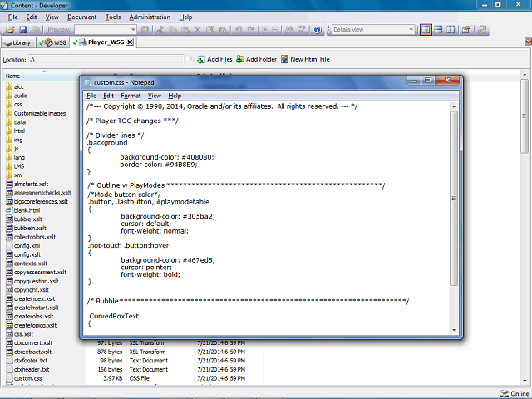The width and height of the screenshot is (532, 399).
Task: Select the LMS folder
Action: [x=15, y=166]
